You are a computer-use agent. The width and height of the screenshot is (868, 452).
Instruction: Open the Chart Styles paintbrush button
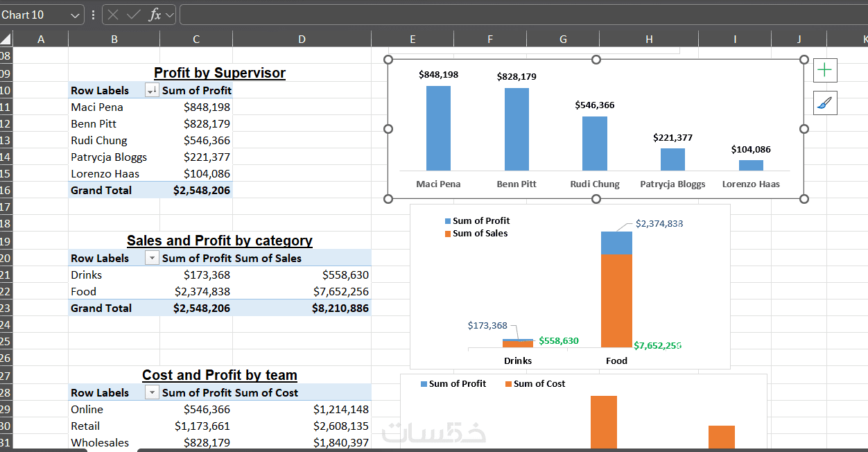click(x=825, y=103)
